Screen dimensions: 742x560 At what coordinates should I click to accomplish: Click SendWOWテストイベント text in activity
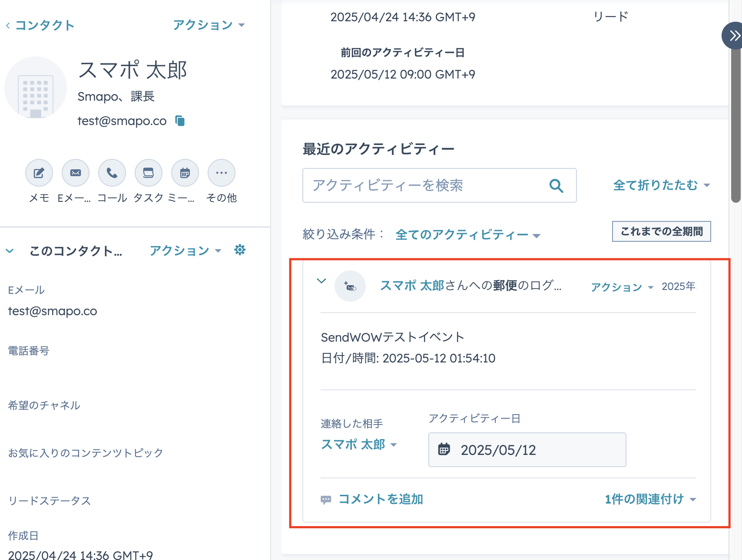393,337
